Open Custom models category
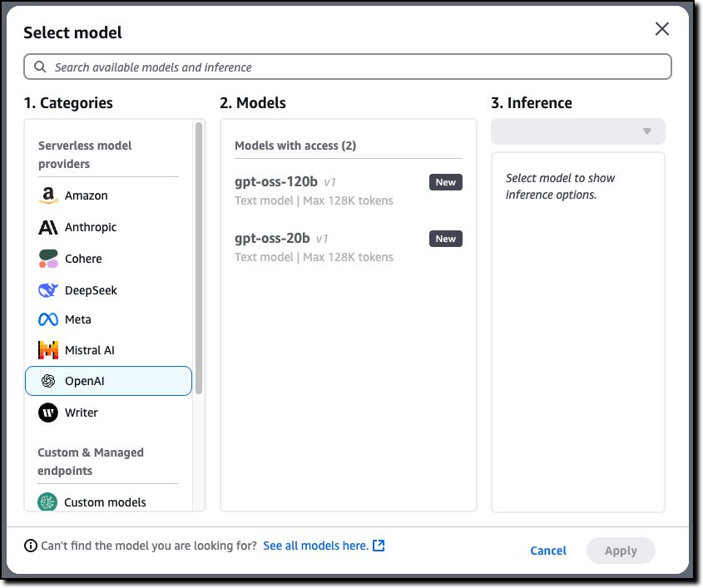This screenshot has width=703, height=588. (105, 502)
